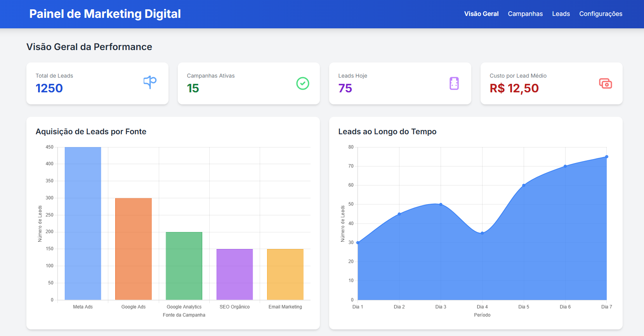The image size is (644, 336).
Task: Select the yellow Email Marketing bar
Action: click(285, 275)
